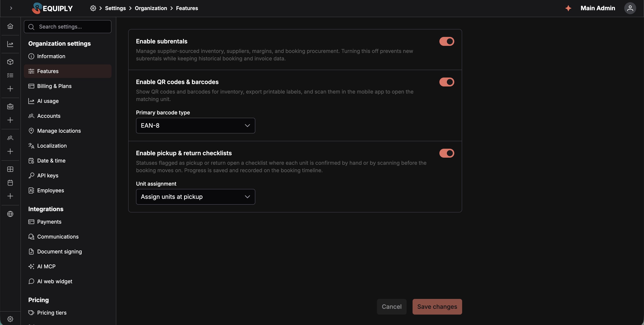
Task: Click Cancel button
Action: pos(392,307)
